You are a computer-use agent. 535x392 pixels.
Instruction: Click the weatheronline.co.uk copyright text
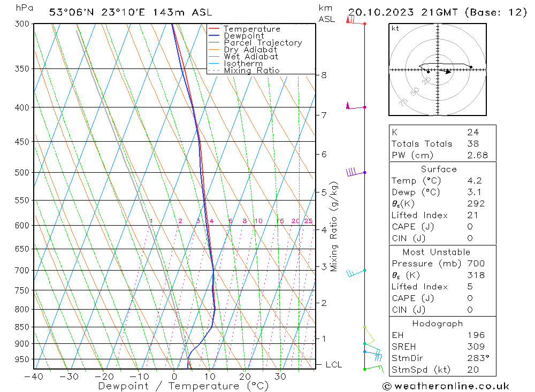pos(446,386)
